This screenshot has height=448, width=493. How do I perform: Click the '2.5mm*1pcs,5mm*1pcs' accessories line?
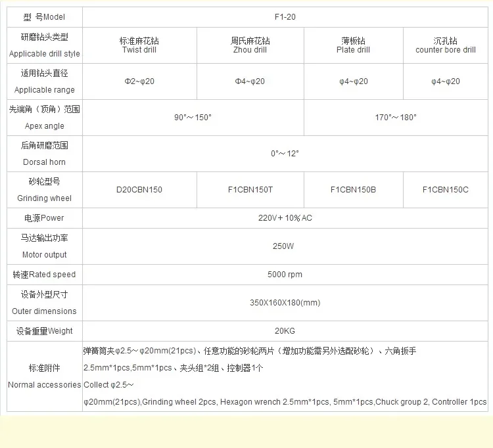click(174, 368)
